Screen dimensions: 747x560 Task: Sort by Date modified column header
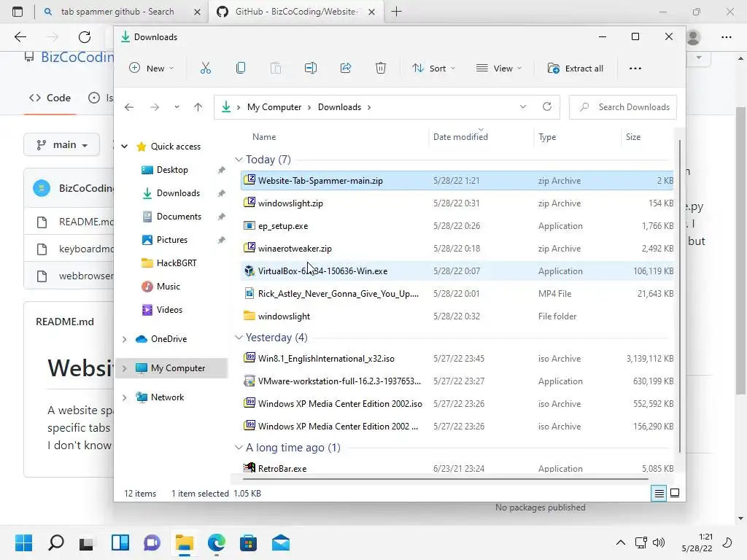(x=460, y=136)
